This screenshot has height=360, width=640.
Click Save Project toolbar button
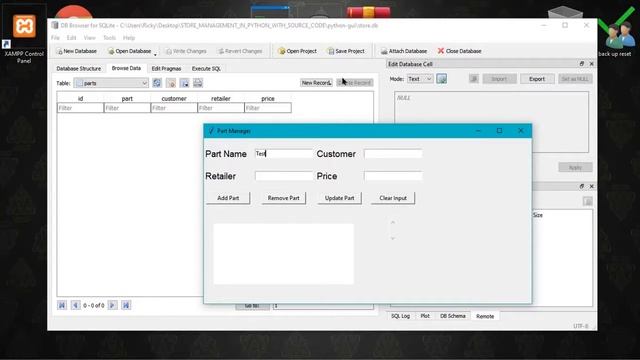pyautogui.click(x=346, y=51)
